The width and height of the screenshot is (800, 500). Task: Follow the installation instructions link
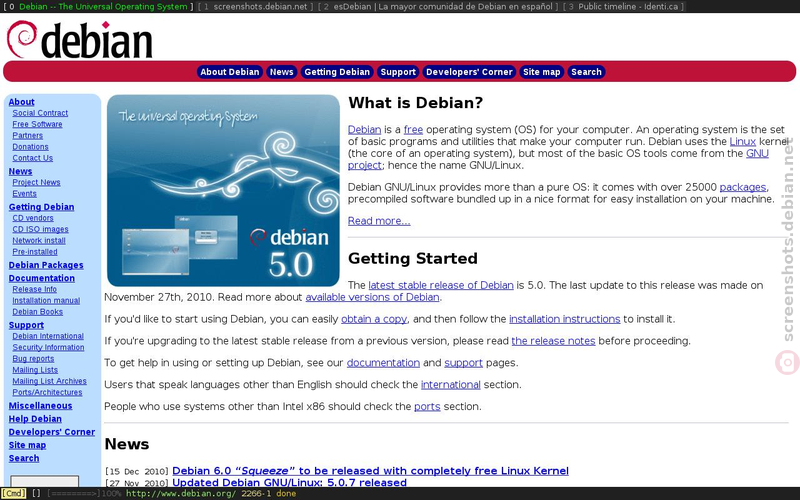click(565, 319)
